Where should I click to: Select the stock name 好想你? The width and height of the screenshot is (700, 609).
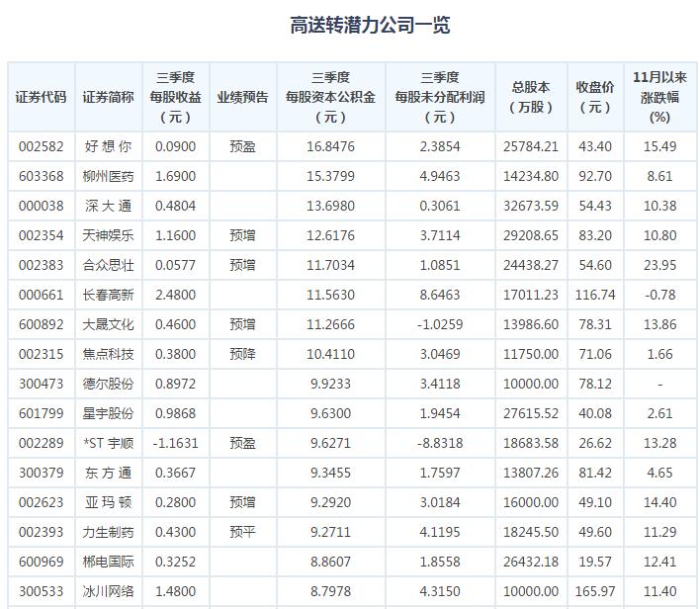(108, 146)
